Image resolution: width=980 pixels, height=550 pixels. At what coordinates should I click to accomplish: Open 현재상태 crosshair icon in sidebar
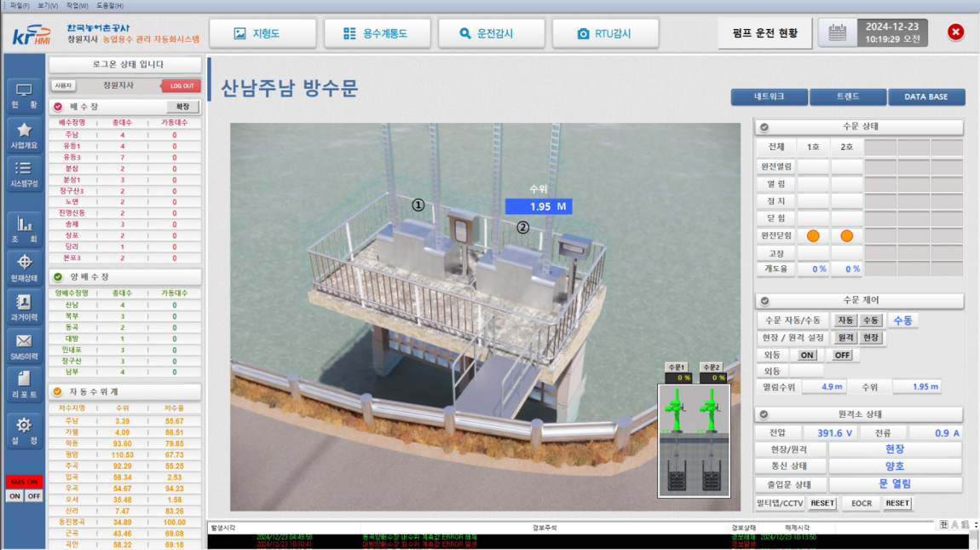[x=24, y=268]
